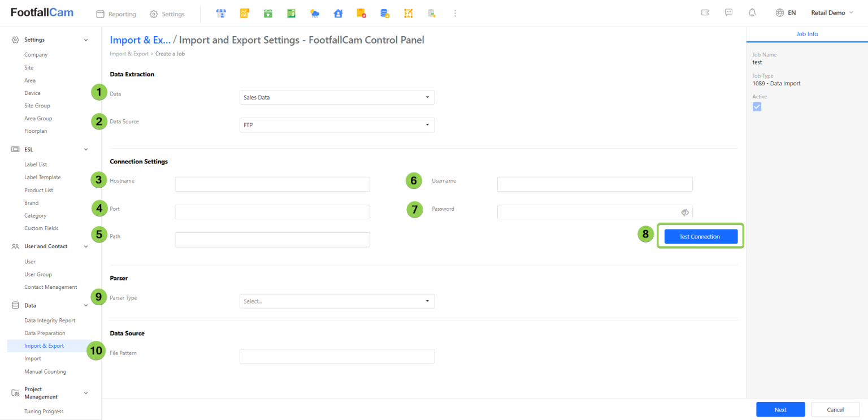Collapse the Settings sidebar section
The height and width of the screenshot is (420, 868).
[x=86, y=40]
